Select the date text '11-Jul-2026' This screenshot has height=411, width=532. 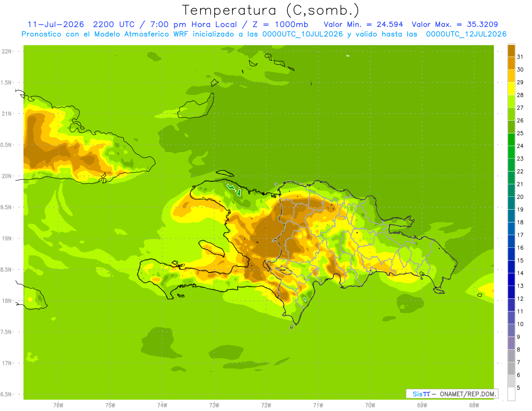point(56,24)
